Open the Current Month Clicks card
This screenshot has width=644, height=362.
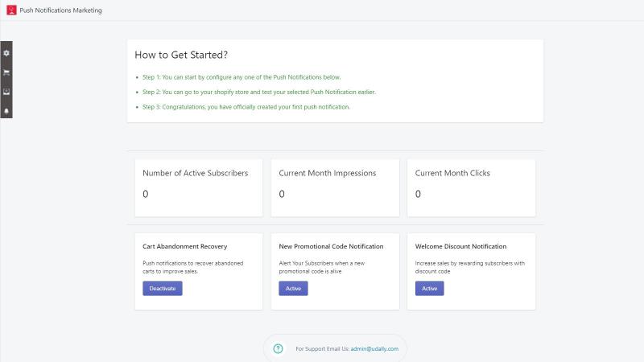click(x=471, y=188)
